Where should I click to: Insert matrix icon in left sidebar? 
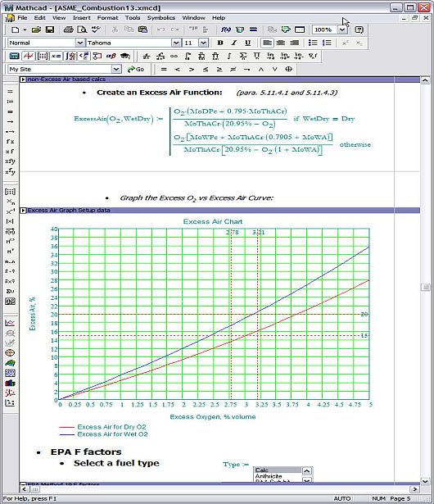point(10,192)
